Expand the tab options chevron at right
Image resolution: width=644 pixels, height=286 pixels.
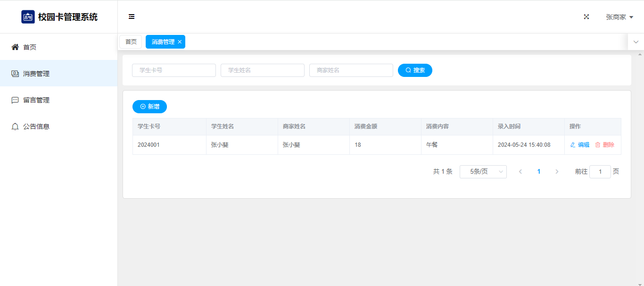pyautogui.click(x=636, y=42)
